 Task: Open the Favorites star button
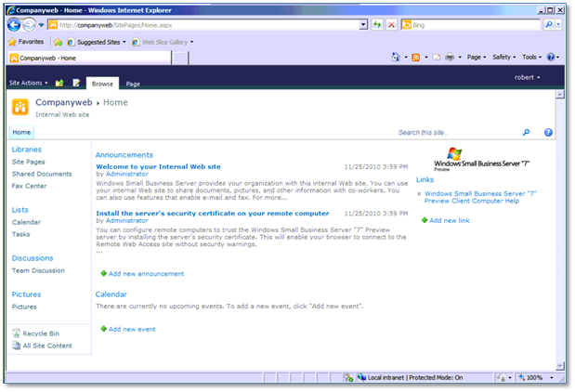26,42
